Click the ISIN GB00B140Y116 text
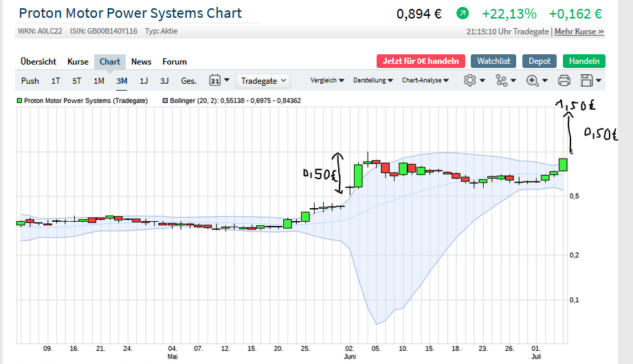 coord(103,31)
